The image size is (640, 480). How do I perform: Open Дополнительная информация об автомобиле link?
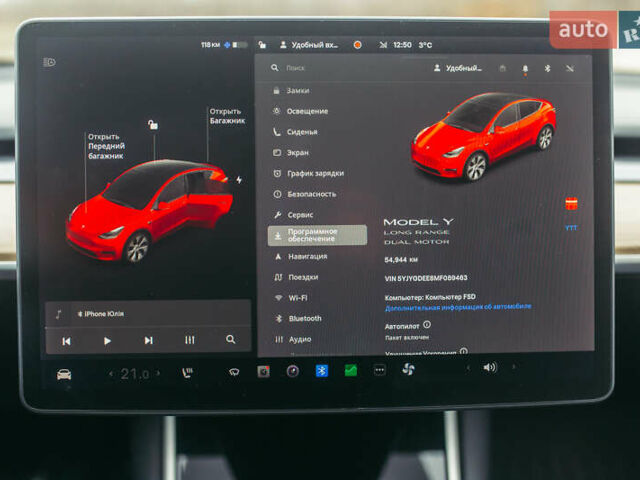click(458, 307)
